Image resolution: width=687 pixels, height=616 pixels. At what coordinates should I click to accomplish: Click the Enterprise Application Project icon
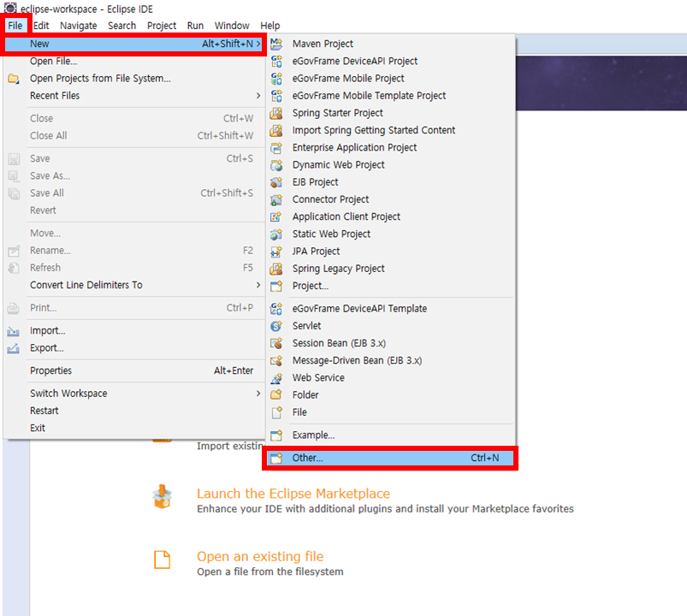click(x=276, y=148)
